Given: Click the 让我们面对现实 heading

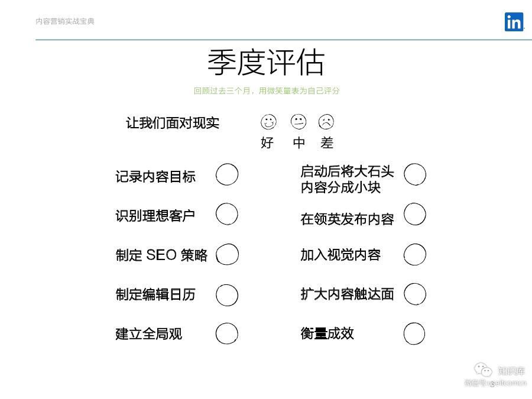Looking at the screenshot, I should [x=173, y=123].
